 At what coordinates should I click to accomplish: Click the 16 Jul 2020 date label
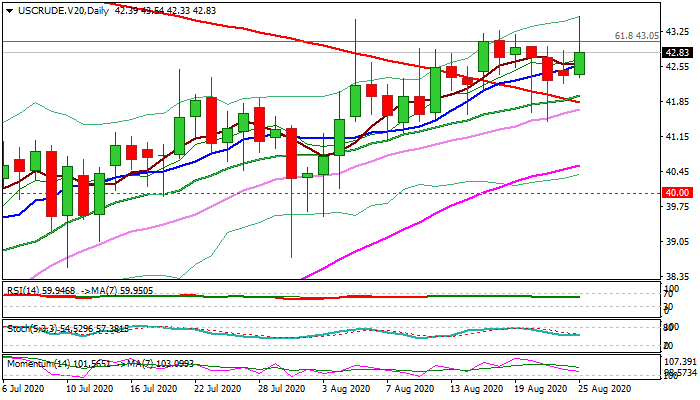coord(154,389)
